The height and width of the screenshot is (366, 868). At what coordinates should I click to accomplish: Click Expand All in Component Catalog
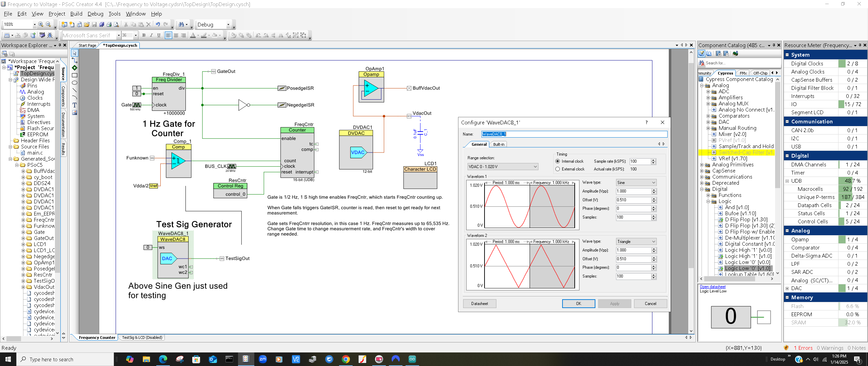(718, 54)
